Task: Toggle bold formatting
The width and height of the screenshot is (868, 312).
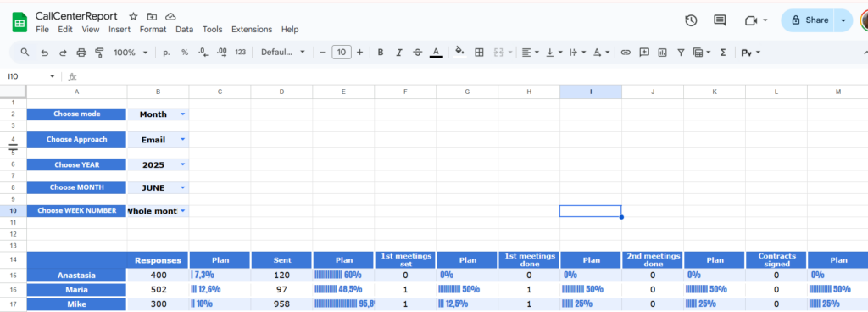Action: 381,53
